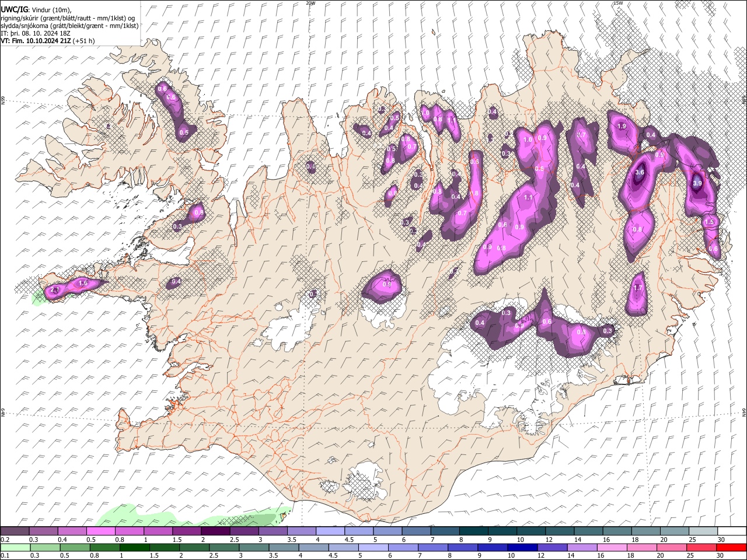Select the '1.6' value on the Snæfellsnes peninsula

point(83,283)
